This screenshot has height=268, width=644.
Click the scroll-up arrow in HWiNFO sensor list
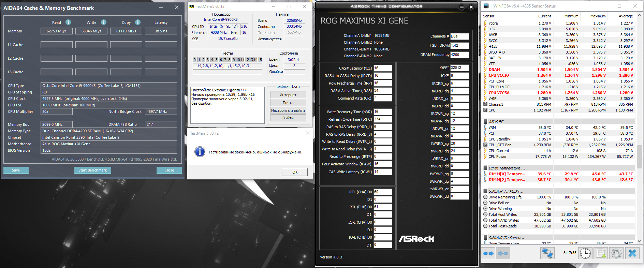coord(640,15)
